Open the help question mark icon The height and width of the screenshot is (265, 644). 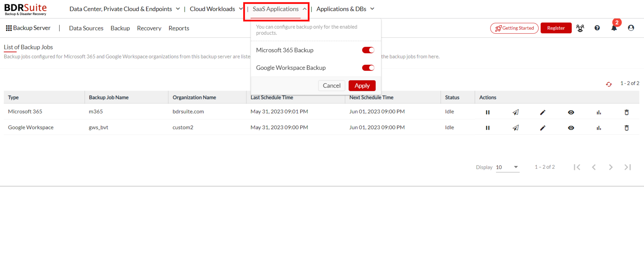[597, 28]
